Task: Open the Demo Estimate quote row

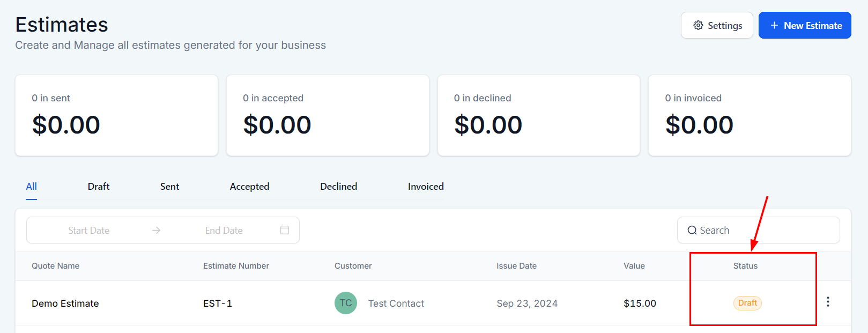Action: [x=433, y=303]
